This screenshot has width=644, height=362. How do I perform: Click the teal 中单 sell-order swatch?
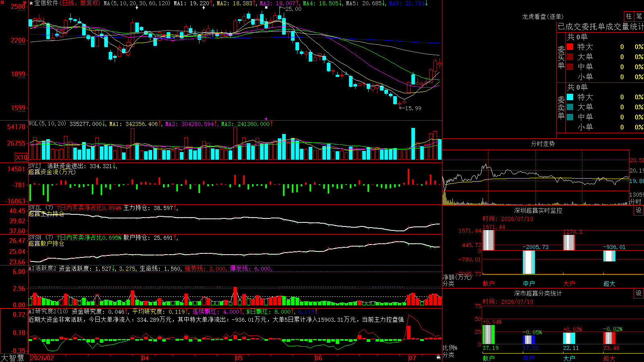pos(570,117)
